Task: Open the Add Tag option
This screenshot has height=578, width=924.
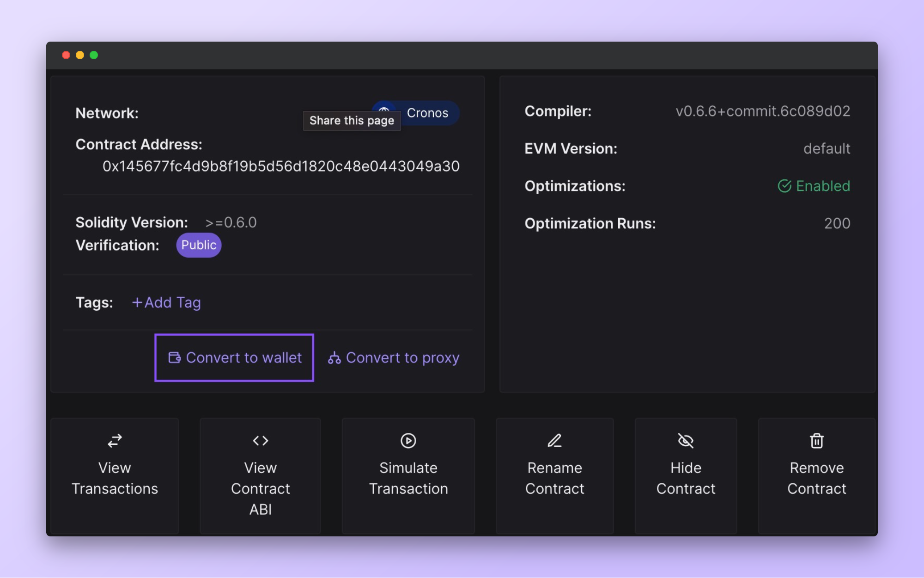Action: 166,302
